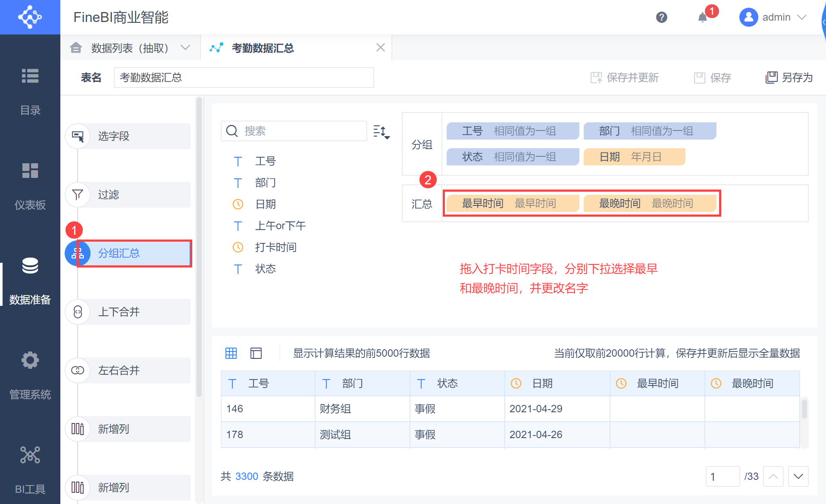Expand the 数据列表 tab dropdown arrow

coord(185,47)
